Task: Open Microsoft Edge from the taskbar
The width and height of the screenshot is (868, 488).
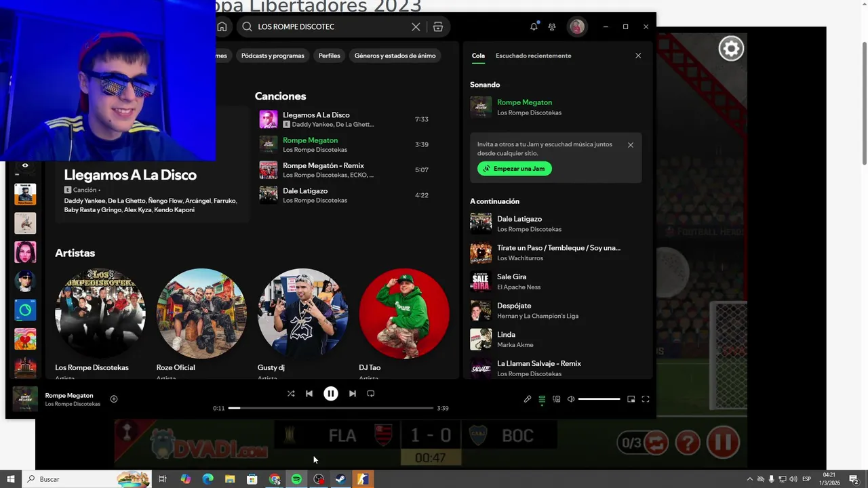Action: click(208, 479)
